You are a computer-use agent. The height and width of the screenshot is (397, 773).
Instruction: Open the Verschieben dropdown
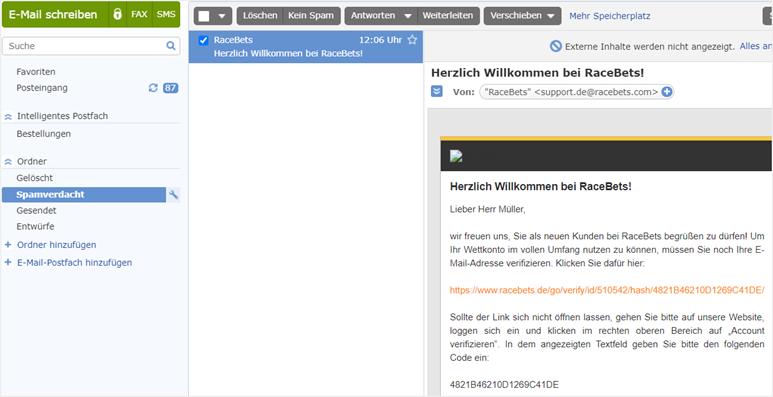point(522,16)
